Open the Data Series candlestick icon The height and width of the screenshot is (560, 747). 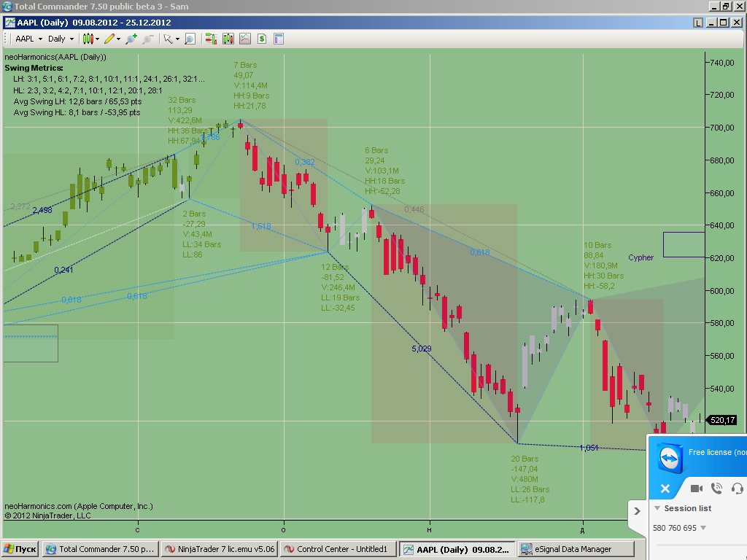pyautogui.click(x=228, y=39)
